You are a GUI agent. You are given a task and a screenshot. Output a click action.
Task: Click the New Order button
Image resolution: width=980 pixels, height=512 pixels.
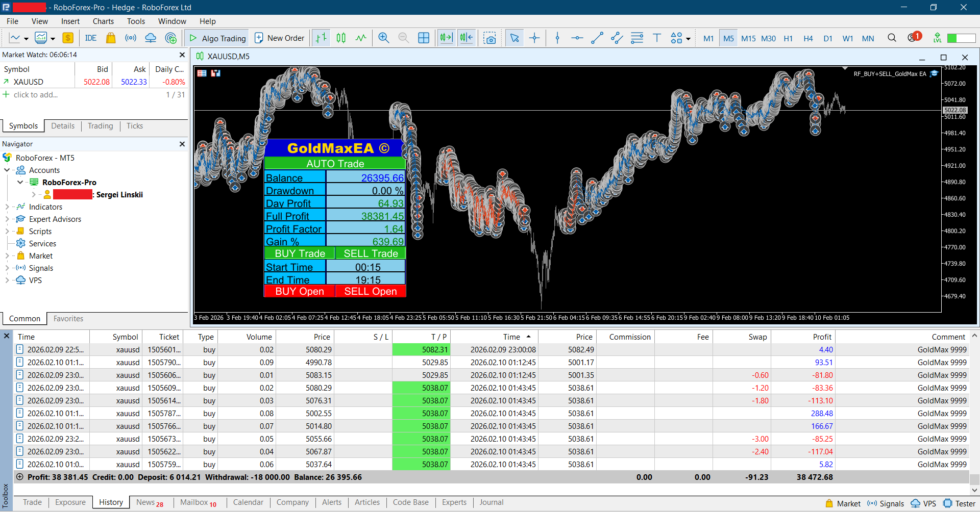coord(280,38)
